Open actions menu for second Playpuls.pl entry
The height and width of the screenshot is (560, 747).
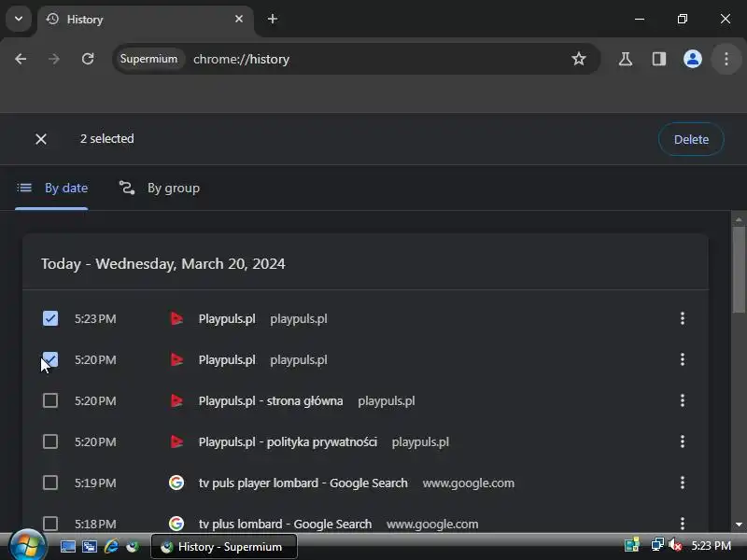click(x=683, y=359)
